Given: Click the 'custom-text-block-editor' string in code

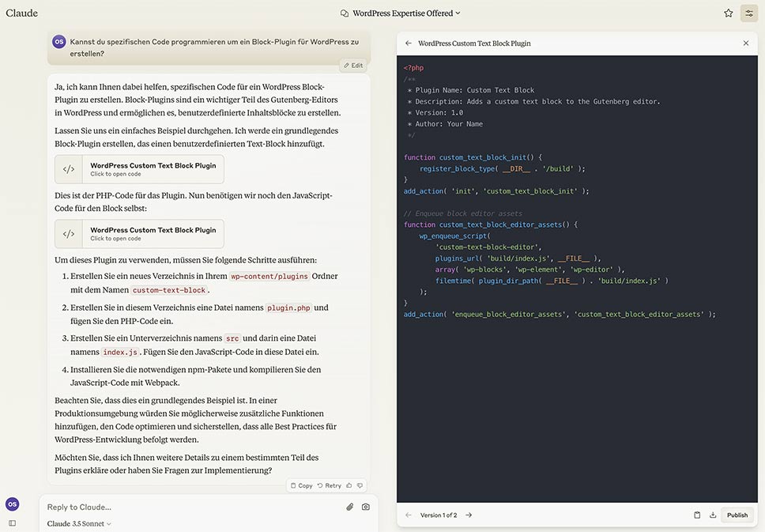Looking at the screenshot, I should pos(488,247).
